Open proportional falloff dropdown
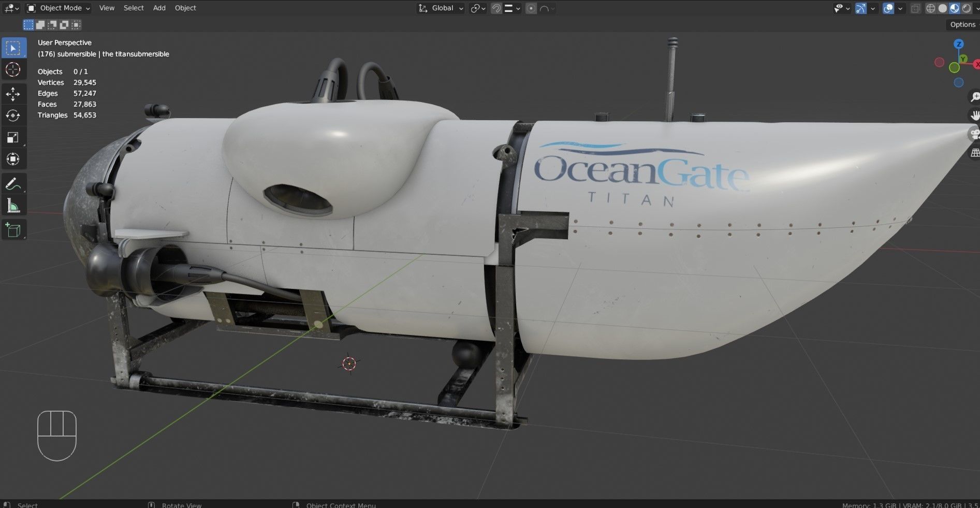 tap(547, 8)
